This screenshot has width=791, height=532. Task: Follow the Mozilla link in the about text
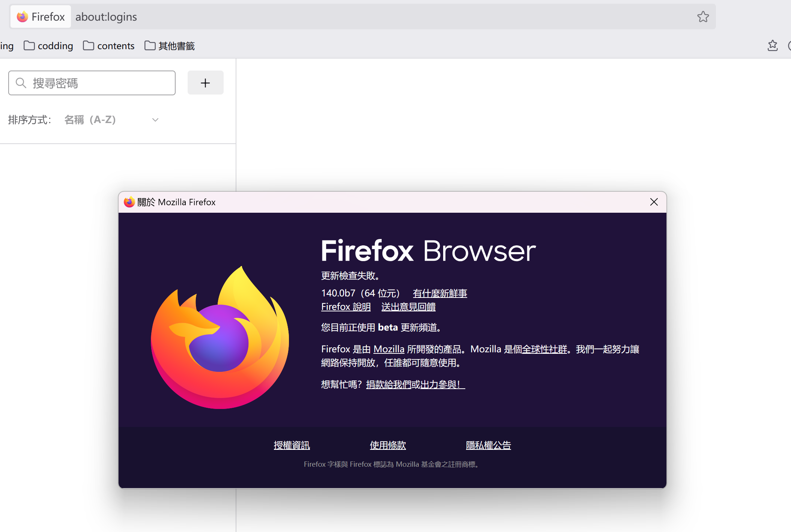pyautogui.click(x=389, y=349)
